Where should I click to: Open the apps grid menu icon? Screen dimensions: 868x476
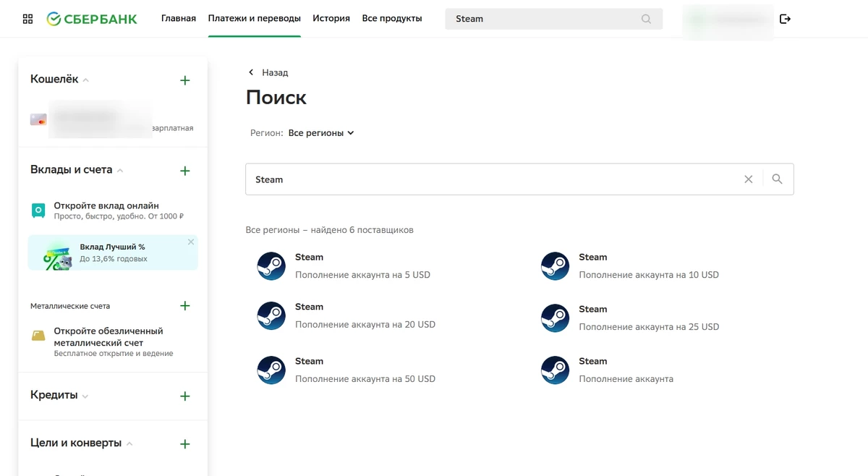pos(27,19)
